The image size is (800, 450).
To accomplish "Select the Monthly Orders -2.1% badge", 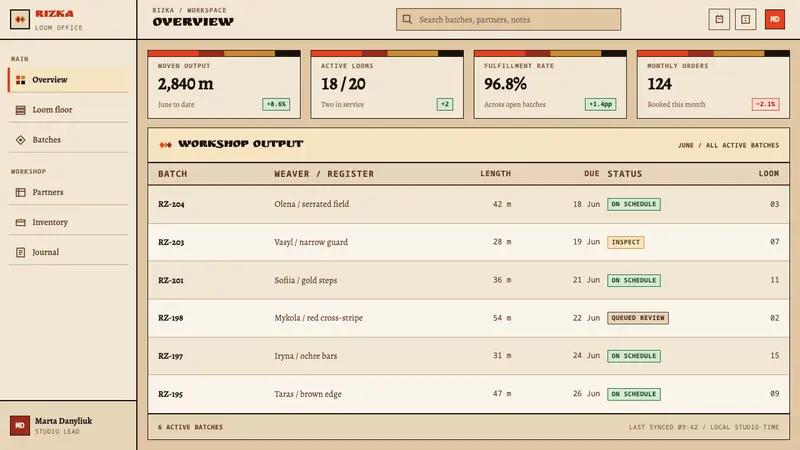I will (765, 105).
